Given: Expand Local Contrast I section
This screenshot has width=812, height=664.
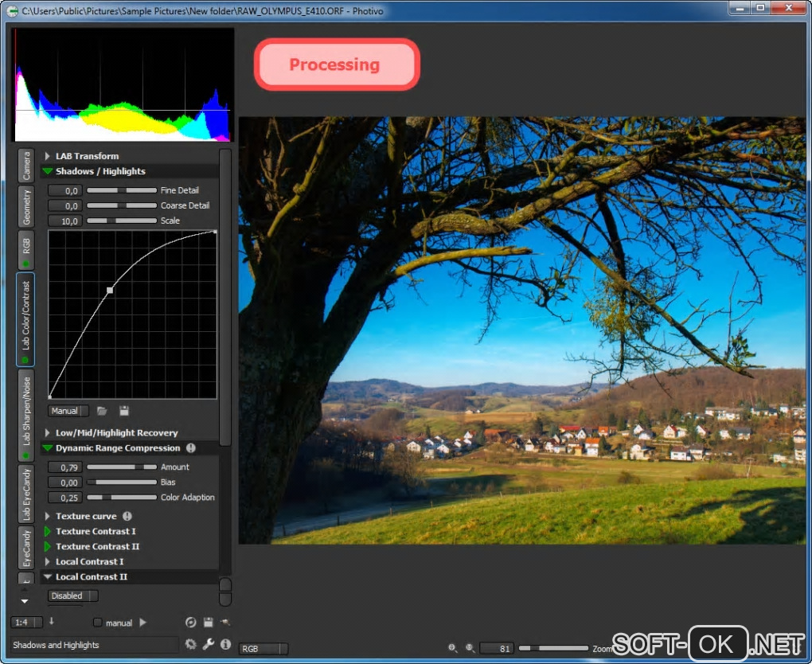Looking at the screenshot, I should tap(47, 561).
